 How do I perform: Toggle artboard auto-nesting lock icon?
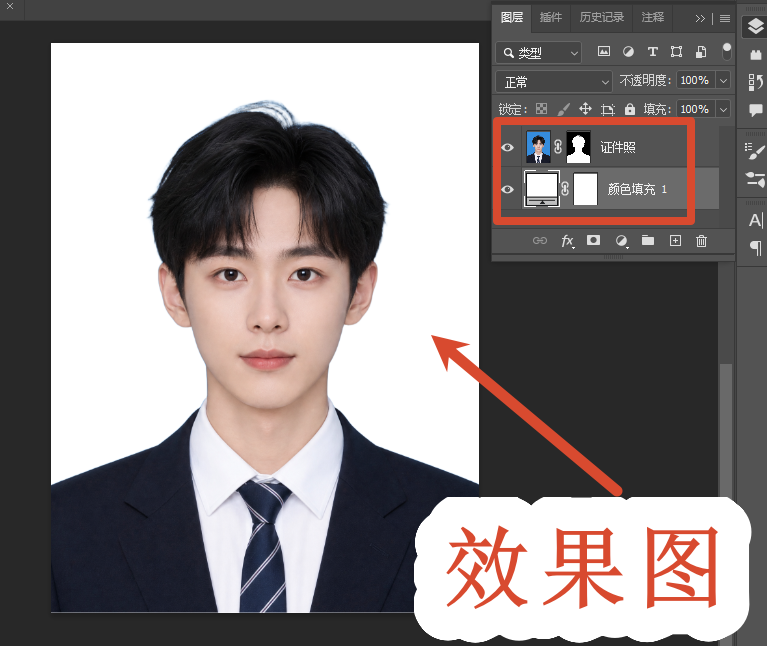click(608, 109)
